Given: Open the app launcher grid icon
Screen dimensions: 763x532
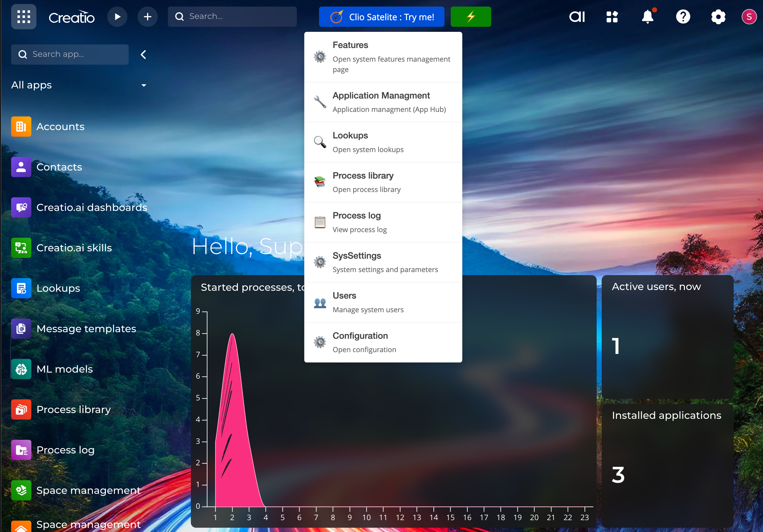Looking at the screenshot, I should (24, 17).
